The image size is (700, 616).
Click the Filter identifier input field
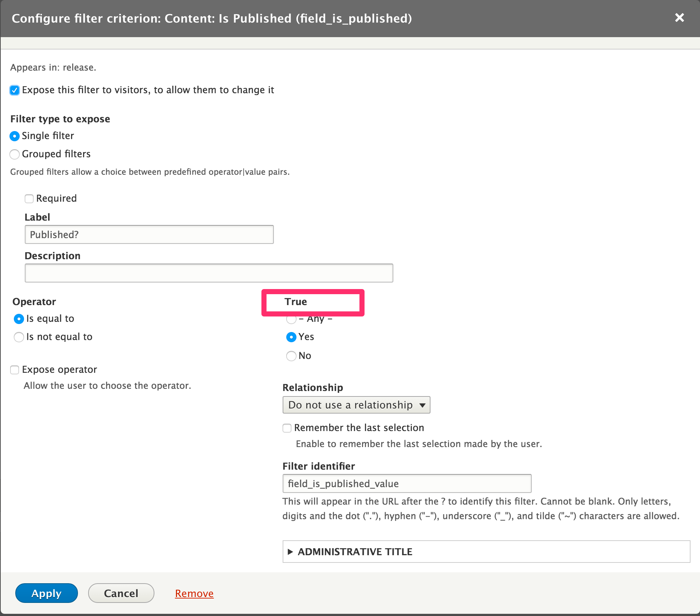pos(407,483)
